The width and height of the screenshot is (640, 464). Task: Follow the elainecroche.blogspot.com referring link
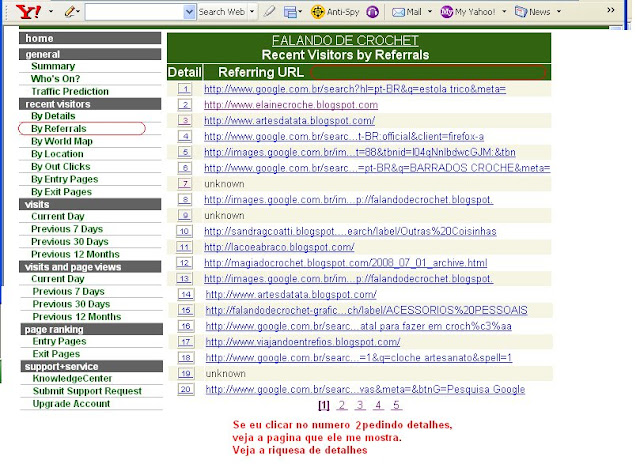coord(291,105)
